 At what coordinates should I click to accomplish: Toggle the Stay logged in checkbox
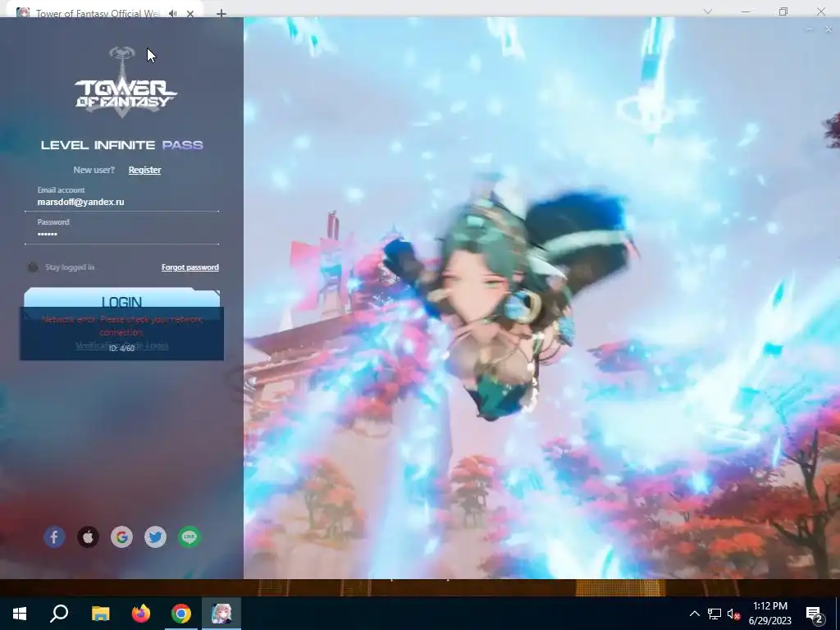click(33, 267)
